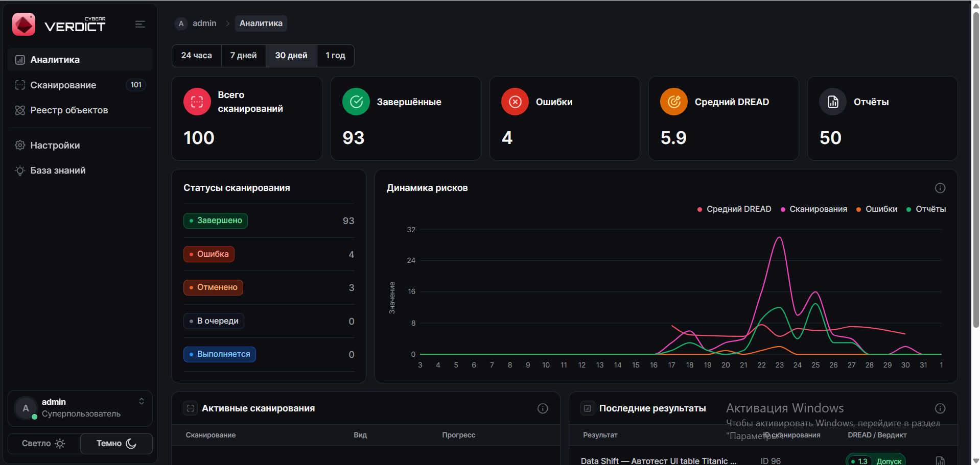Image resolution: width=980 pixels, height=465 pixels.
Task: Open База знаний in the sidebar
Action: [80, 170]
